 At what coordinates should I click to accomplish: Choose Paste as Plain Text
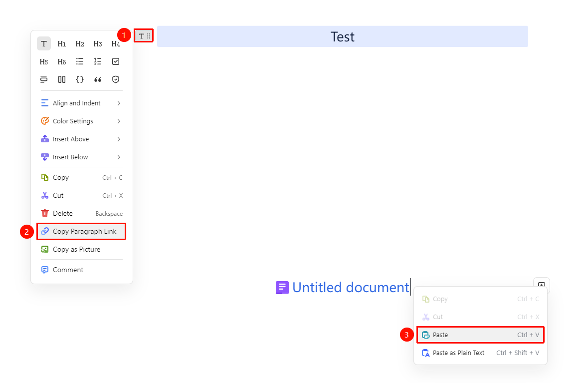480,353
